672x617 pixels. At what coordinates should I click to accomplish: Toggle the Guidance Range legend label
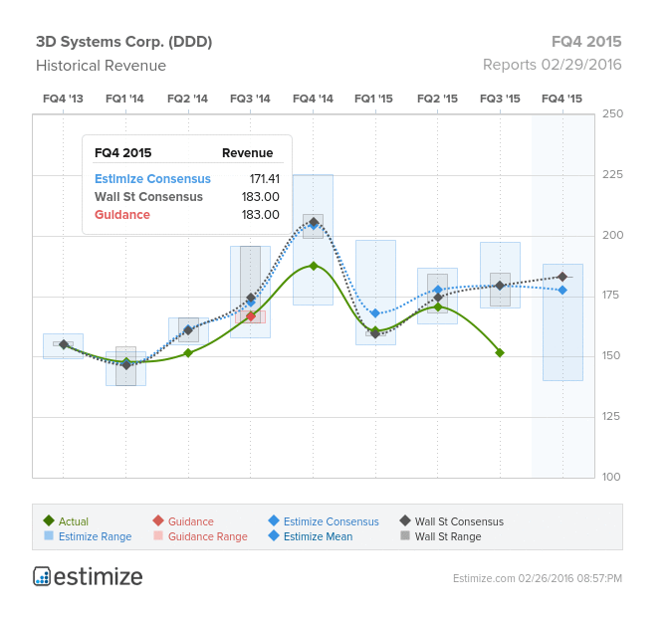pos(208,536)
